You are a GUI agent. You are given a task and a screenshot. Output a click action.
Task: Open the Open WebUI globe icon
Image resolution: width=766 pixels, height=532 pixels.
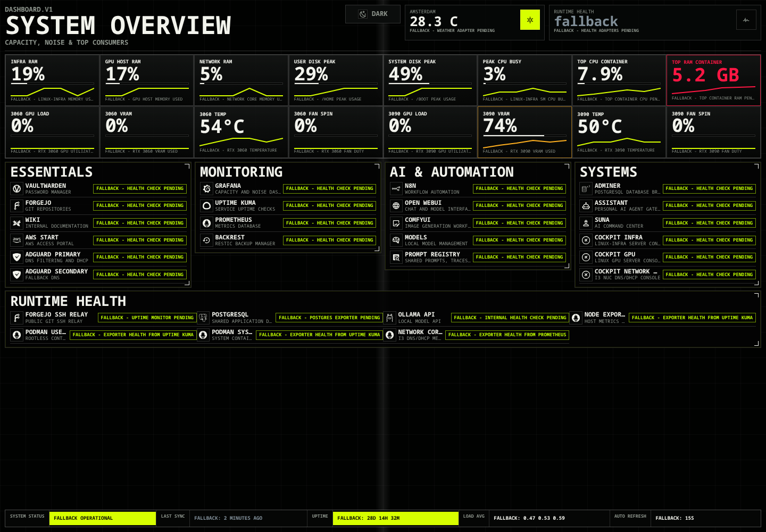pos(396,205)
